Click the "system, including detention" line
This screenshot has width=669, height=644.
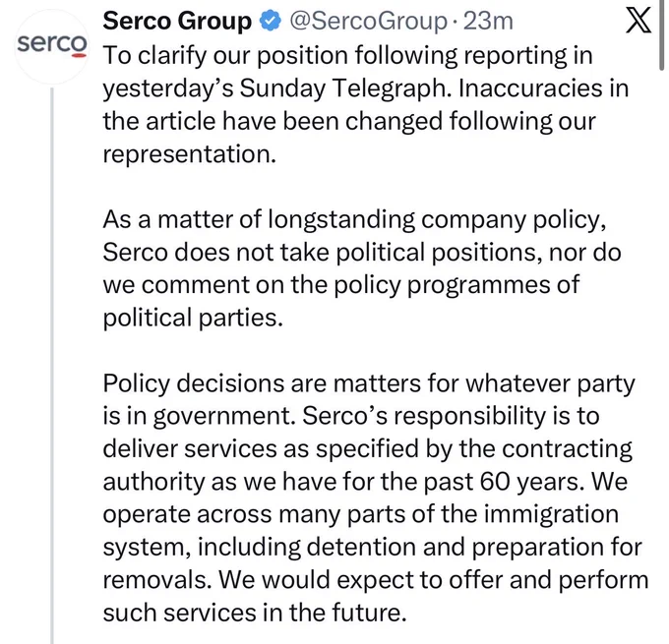pyautogui.click(x=372, y=548)
